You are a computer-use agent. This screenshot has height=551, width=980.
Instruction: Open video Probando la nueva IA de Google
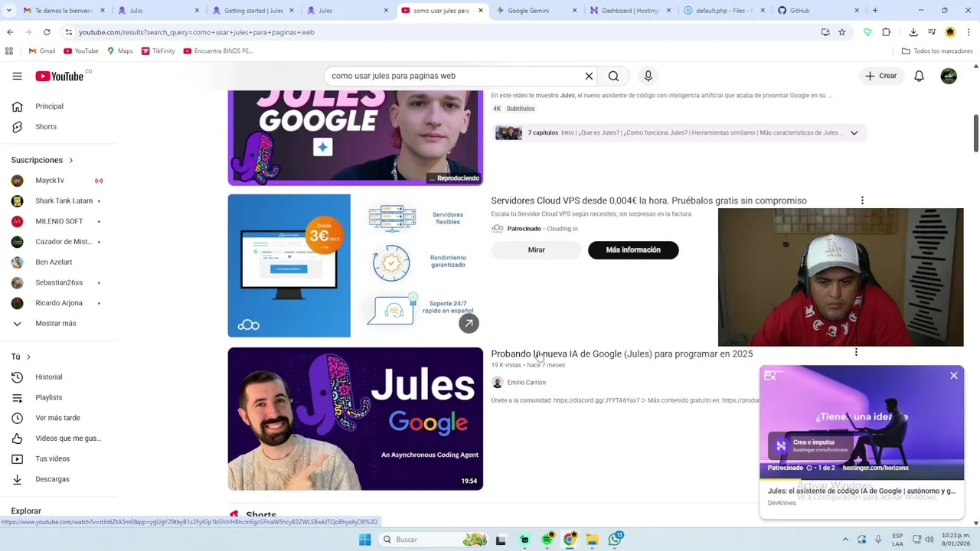point(622,354)
